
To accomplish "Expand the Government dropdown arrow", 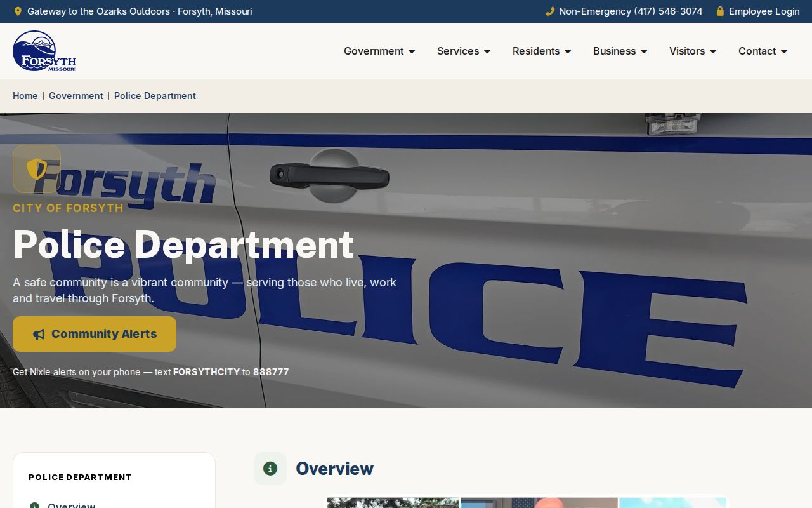I will click(x=412, y=51).
